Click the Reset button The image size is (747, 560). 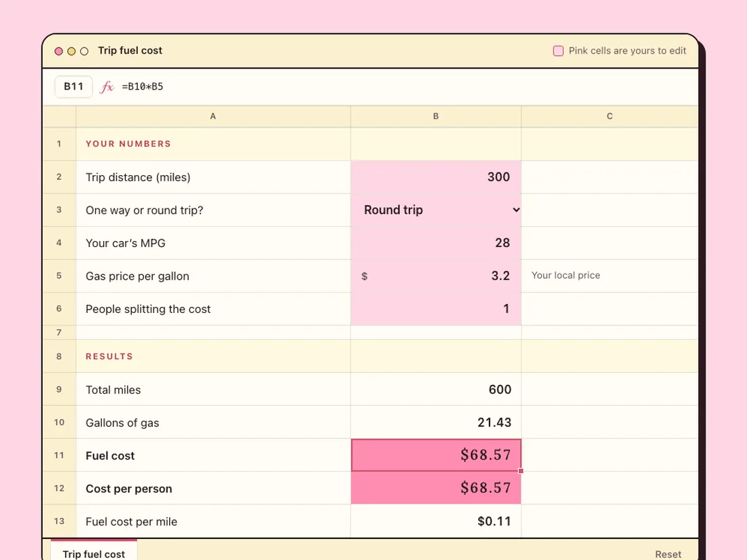(668, 554)
